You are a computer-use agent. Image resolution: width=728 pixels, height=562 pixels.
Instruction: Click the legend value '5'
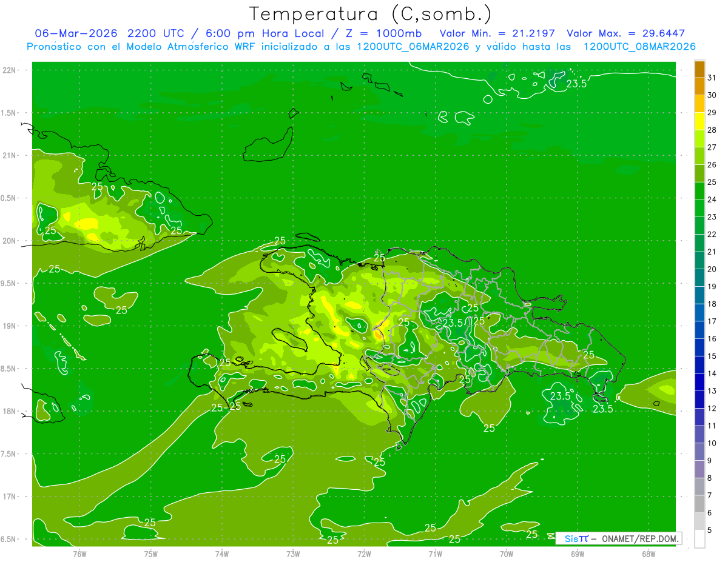click(710, 530)
